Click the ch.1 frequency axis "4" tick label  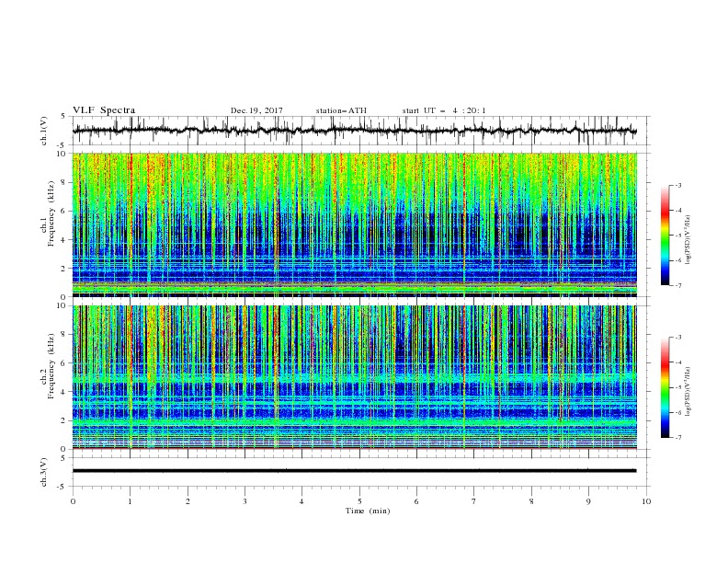pyautogui.click(x=65, y=240)
